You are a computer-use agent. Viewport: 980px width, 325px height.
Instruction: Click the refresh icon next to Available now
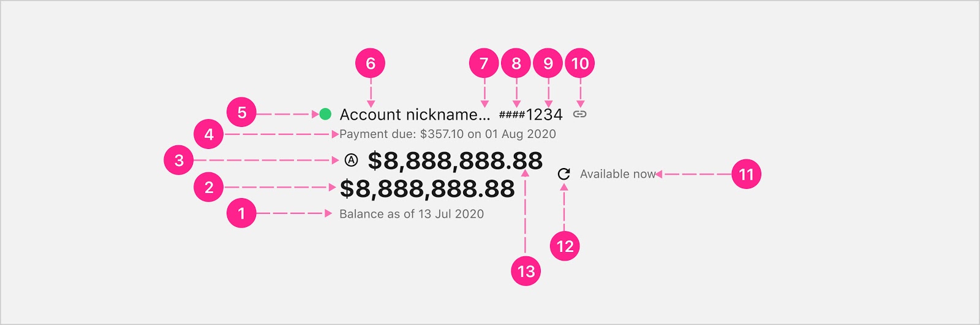tap(564, 174)
